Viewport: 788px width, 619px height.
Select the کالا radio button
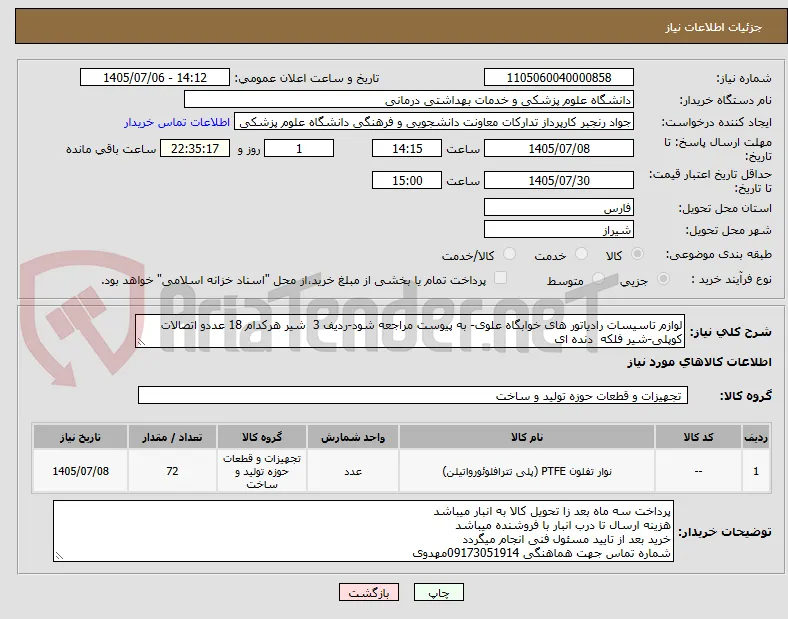point(637,254)
